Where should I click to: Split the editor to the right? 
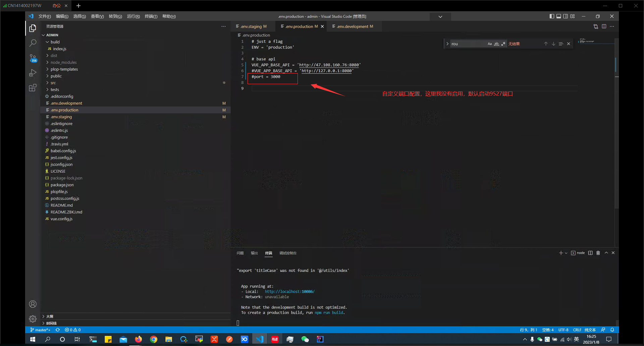[604, 26]
